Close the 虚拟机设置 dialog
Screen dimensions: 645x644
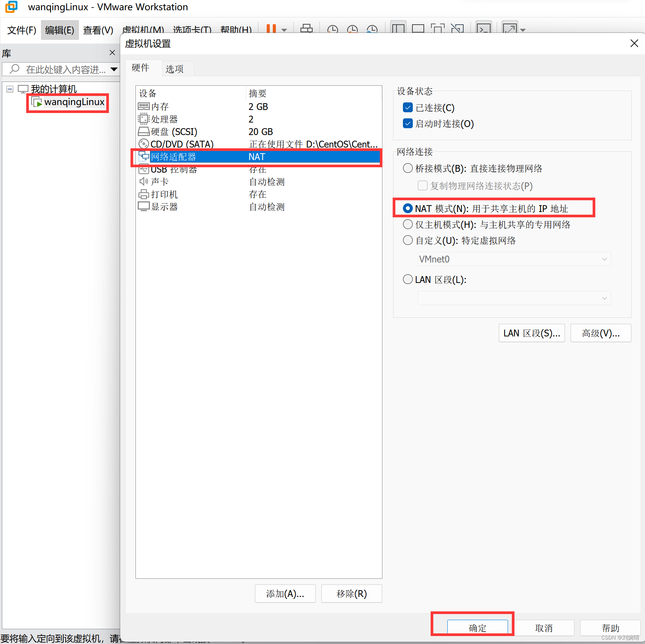point(634,43)
